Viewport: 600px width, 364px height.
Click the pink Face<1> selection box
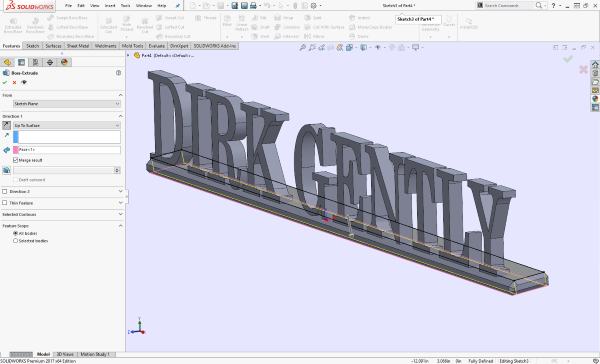coord(67,150)
